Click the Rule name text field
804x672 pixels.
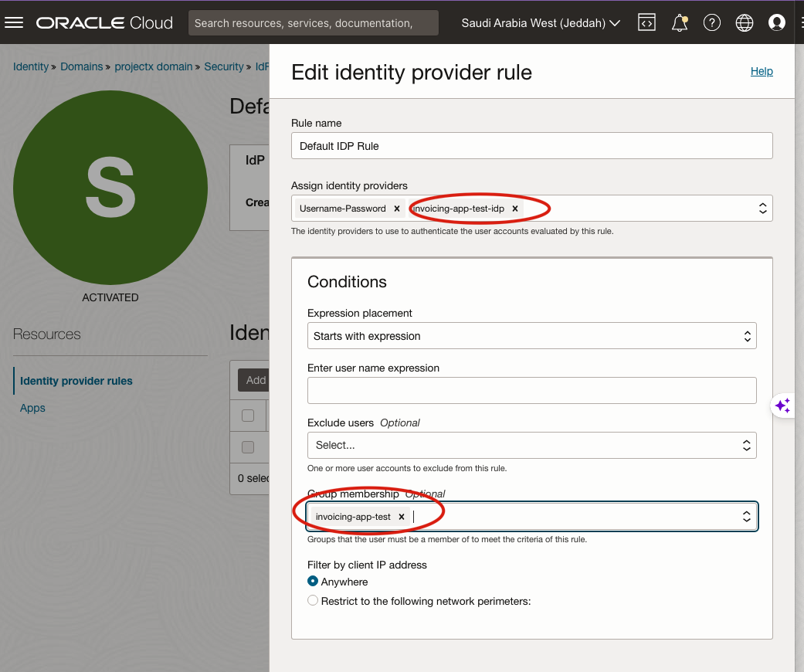[x=531, y=146]
